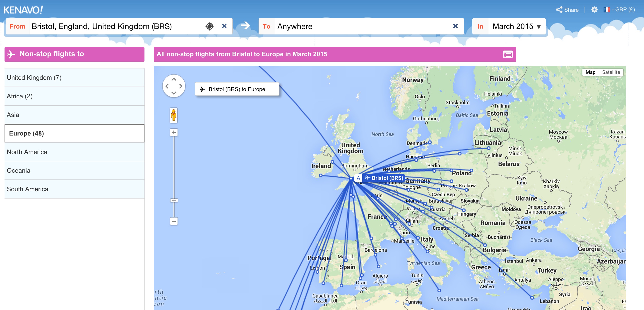This screenshot has width=644, height=310.
Task: Pan map up with arrow control
Action: click(174, 79)
